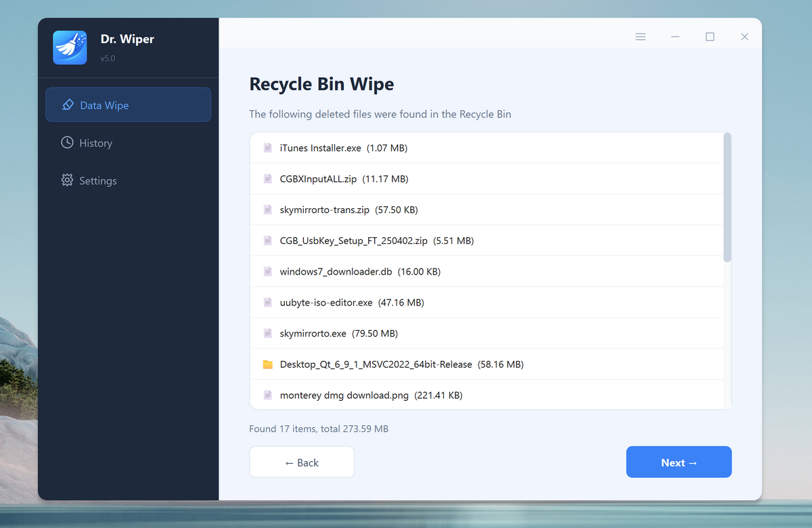Click the Back button
Screen dimensions: 812x528
pyautogui.click(x=301, y=462)
